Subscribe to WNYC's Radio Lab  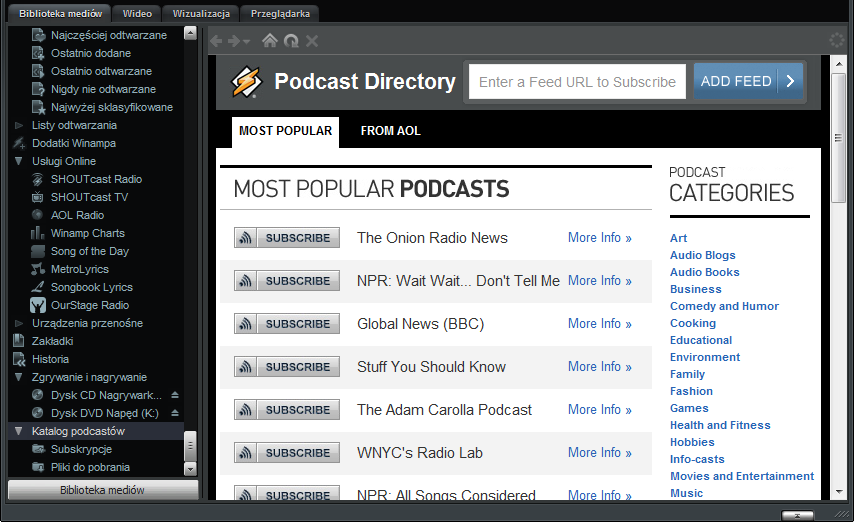tap(287, 453)
